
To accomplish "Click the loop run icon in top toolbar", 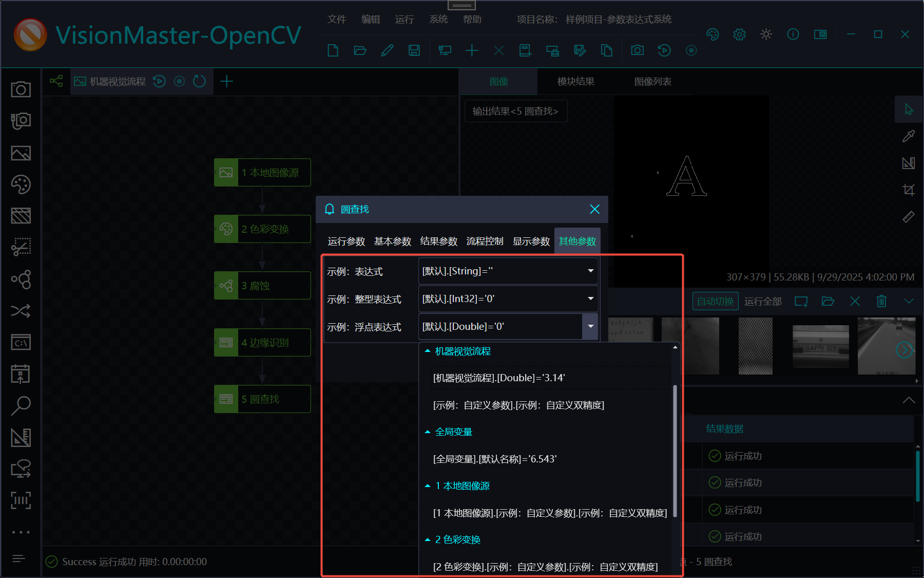I will click(664, 50).
